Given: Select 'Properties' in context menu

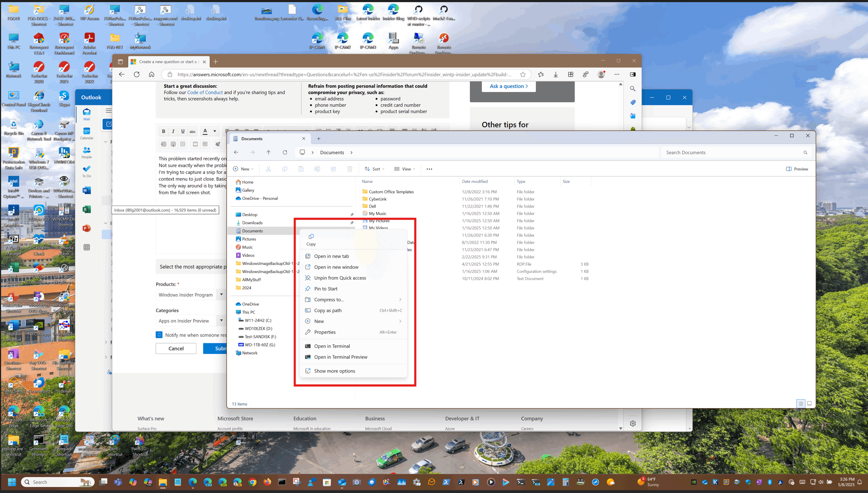Looking at the screenshot, I should (x=353, y=332).
